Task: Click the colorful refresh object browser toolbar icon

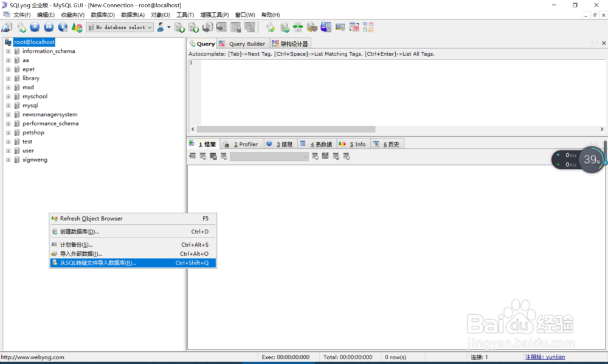Action: coord(77,27)
